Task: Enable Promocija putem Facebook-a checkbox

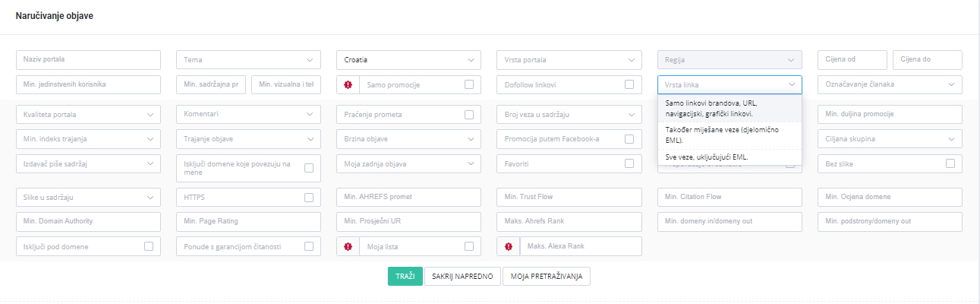Action: pos(629,139)
